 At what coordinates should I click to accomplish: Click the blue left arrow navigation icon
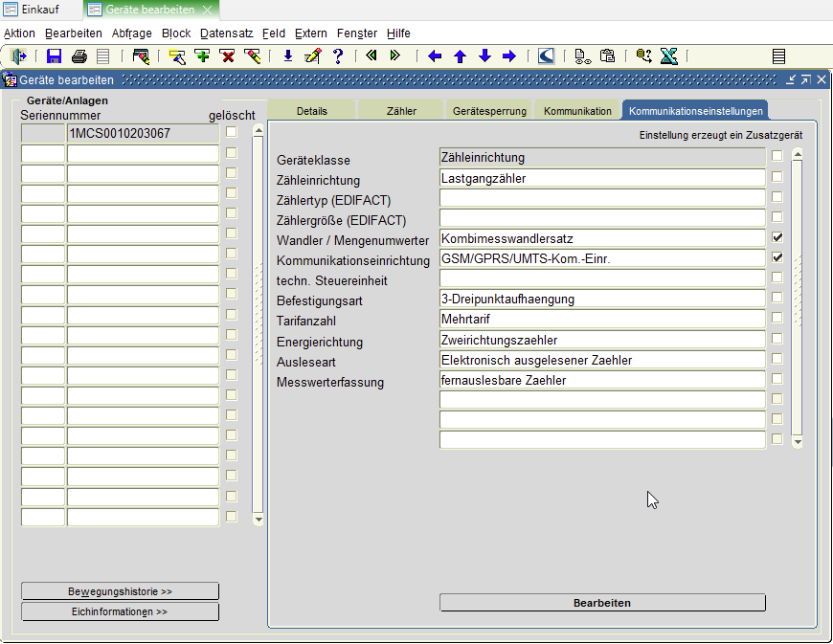coord(435,56)
